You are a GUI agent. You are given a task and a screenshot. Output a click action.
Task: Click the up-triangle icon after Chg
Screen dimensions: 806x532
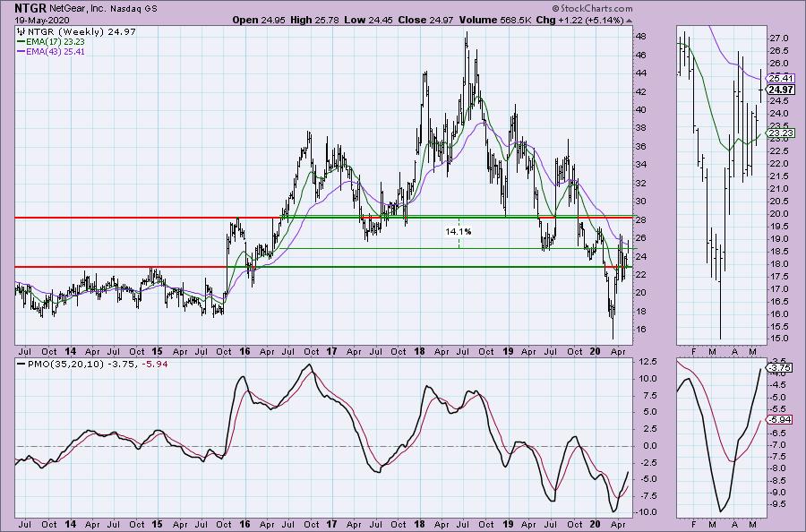tap(630, 21)
